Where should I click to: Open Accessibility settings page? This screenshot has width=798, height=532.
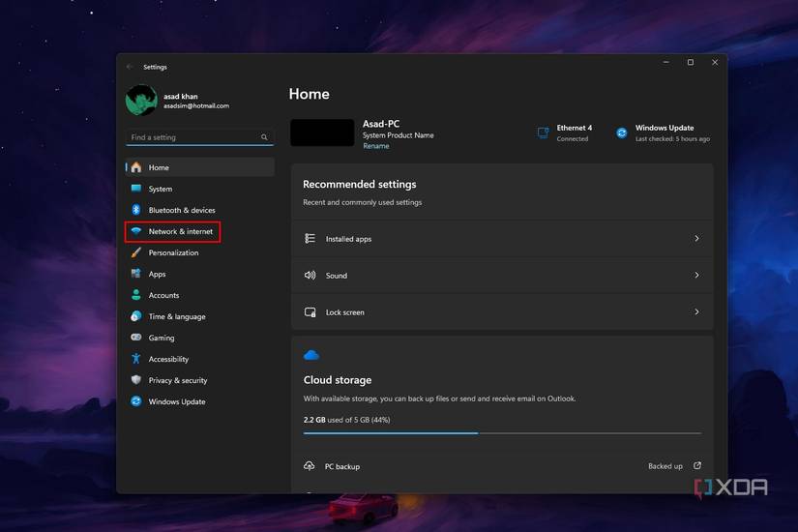[x=200, y=359]
